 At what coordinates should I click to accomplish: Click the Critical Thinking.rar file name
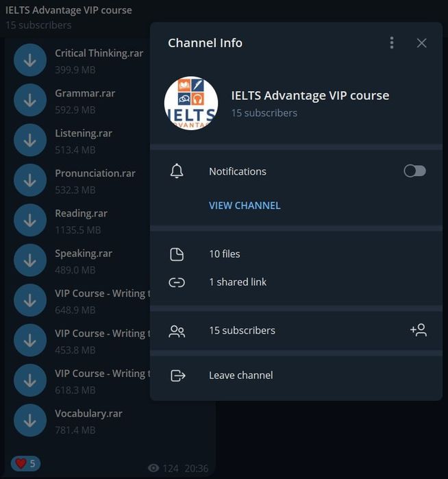99,53
